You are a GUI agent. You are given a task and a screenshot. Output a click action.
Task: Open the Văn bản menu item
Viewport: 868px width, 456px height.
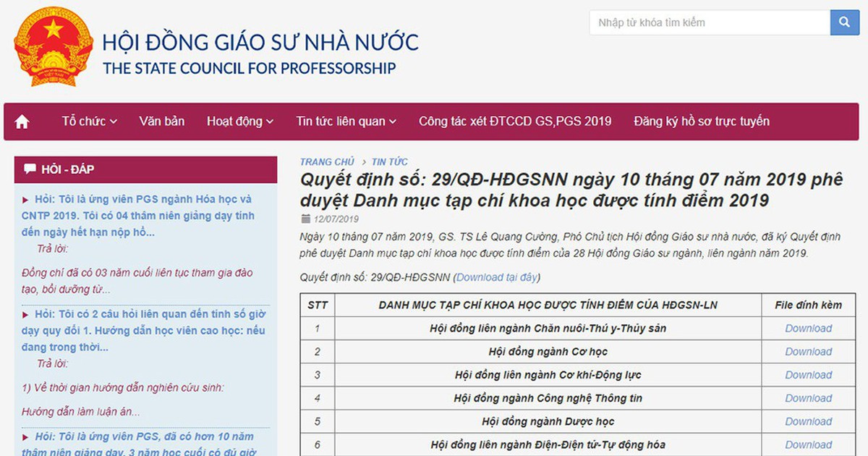coord(162,122)
